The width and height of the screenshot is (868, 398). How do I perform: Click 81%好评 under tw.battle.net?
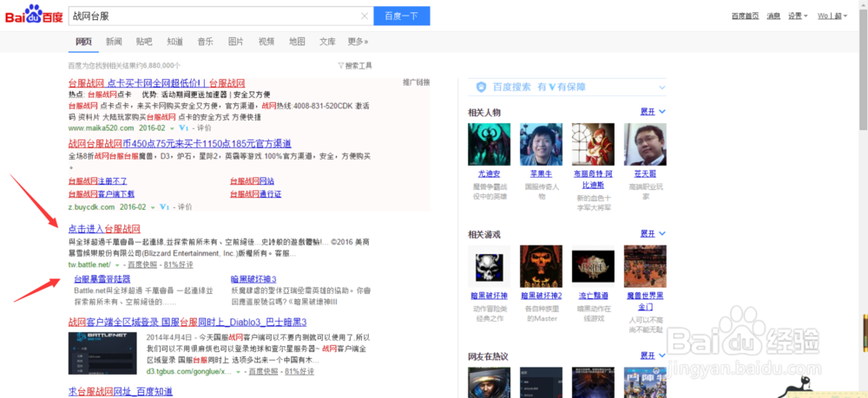click(x=177, y=265)
